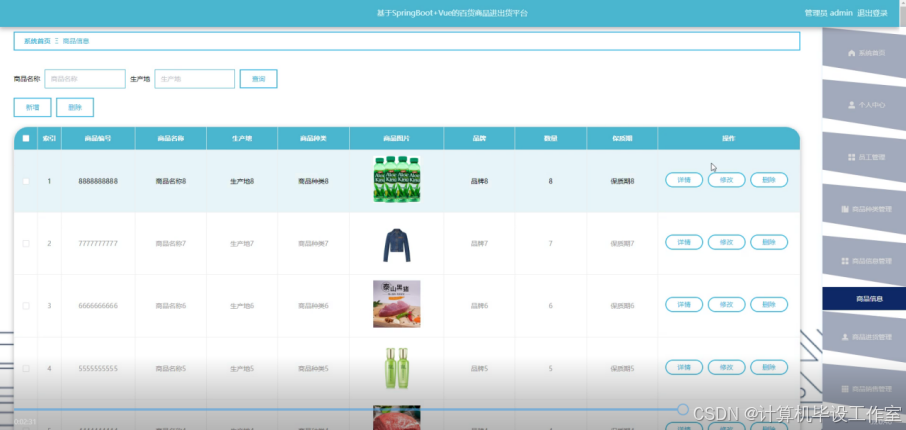Click the 新增 add button
The image size is (906, 430).
pos(32,108)
